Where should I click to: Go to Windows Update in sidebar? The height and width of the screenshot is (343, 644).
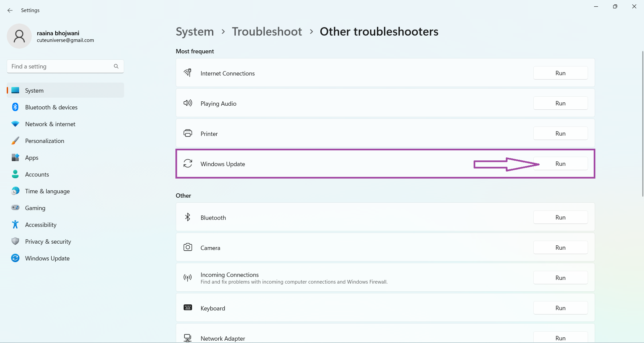coord(47,258)
